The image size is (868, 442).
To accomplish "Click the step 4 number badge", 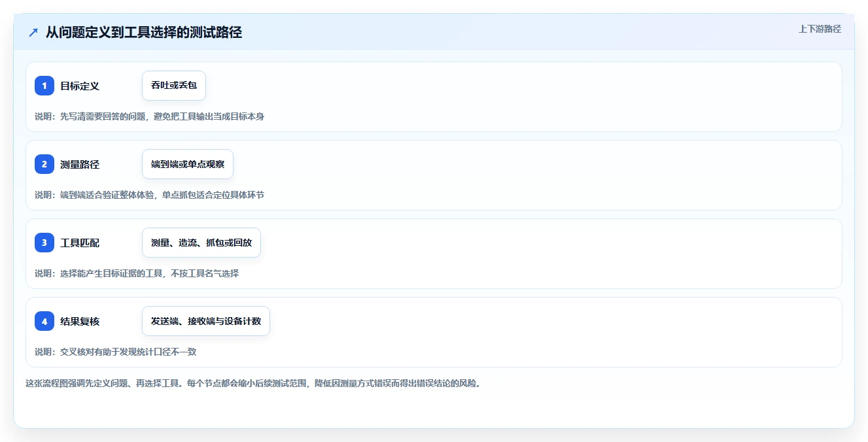I will pos(44,321).
